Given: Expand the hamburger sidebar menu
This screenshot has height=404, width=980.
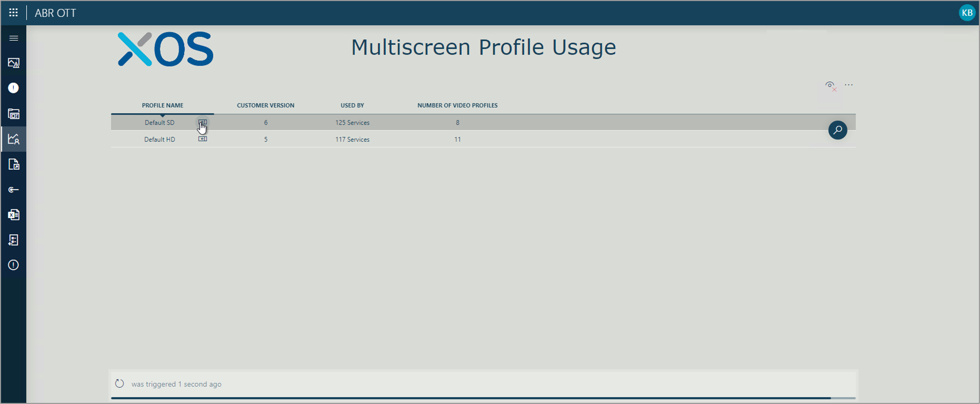Looking at the screenshot, I should click(x=14, y=38).
